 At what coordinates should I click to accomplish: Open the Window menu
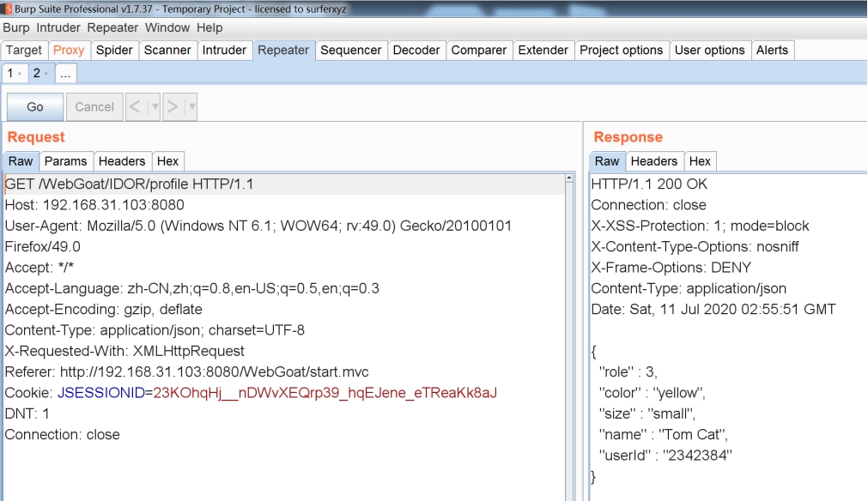167,27
